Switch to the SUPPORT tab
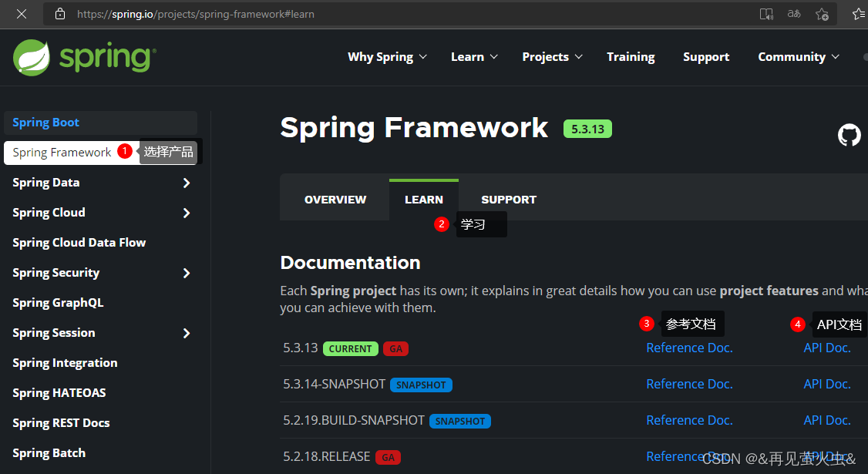The height and width of the screenshot is (474, 868). pyautogui.click(x=509, y=199)
